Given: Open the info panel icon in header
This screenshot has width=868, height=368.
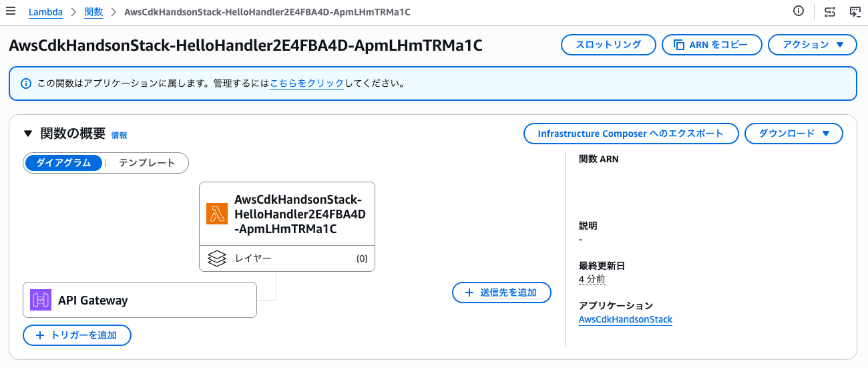Looking at the screenshot, I should [x=798, y=11].
